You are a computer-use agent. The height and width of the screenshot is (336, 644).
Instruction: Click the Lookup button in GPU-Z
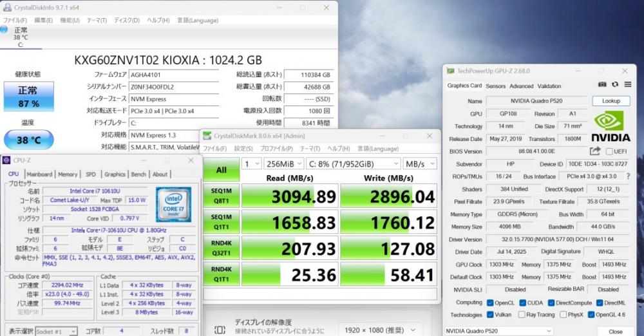pos(611,100)
